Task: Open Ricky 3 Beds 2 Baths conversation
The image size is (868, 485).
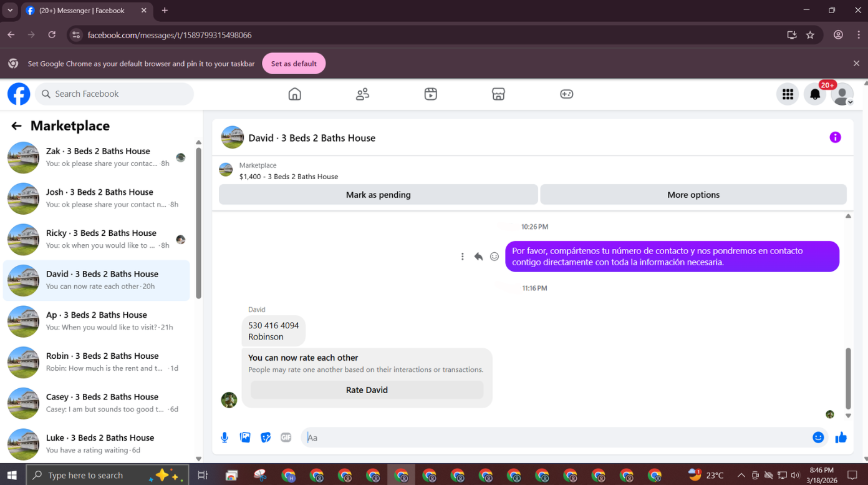Action: (97, 239)
